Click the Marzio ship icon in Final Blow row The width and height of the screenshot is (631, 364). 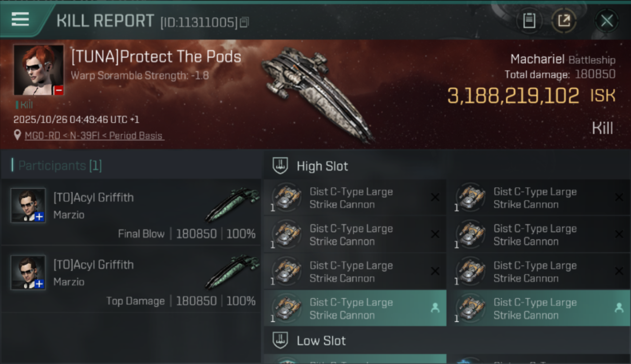233,204
